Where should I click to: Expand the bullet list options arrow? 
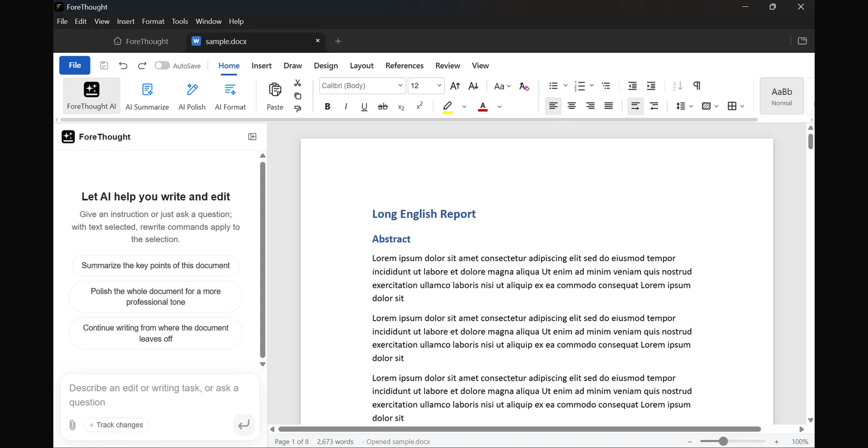(565, 85)
